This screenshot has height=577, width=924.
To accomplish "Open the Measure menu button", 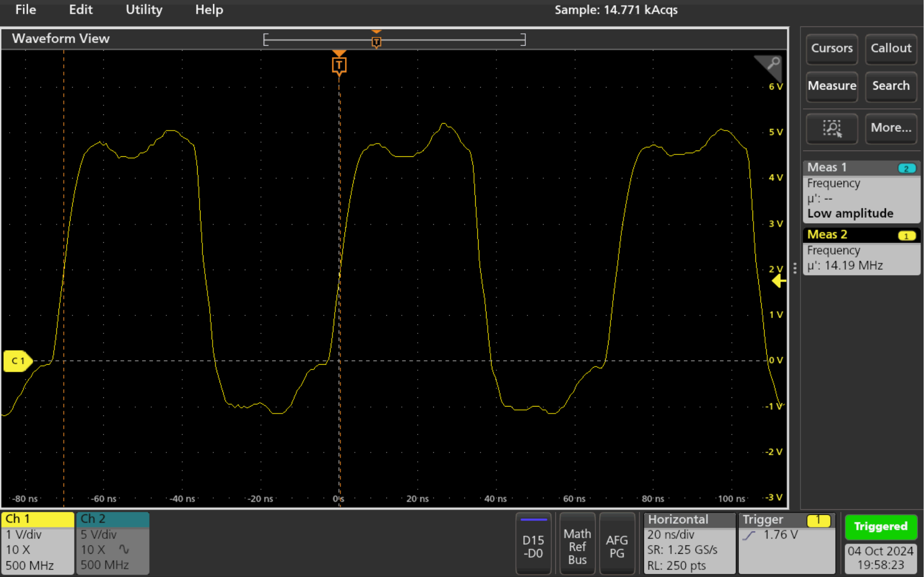I will pyautogui.click(x=832, y=86).
